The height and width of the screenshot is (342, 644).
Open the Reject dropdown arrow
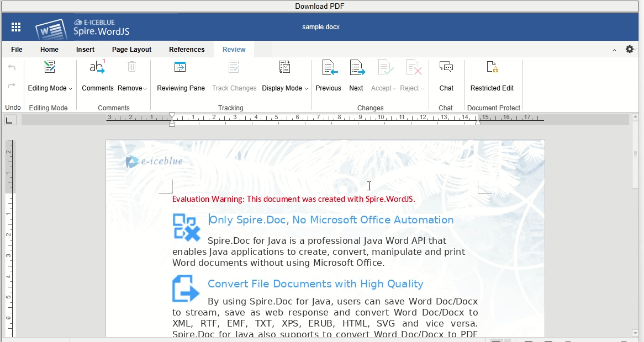click(x=423, y=89)
